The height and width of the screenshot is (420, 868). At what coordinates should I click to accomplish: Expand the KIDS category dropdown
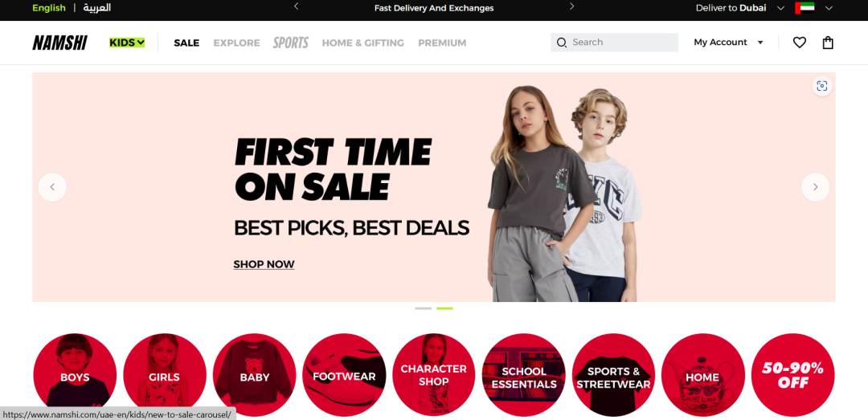pyautogui.click(x=127, y=43)
